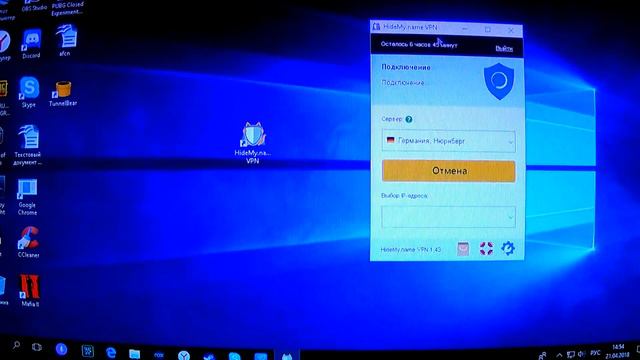Screen dimensions: 640x360
Task: Maximize the HideMy.name VPN window
Action: tap(488, 29)
